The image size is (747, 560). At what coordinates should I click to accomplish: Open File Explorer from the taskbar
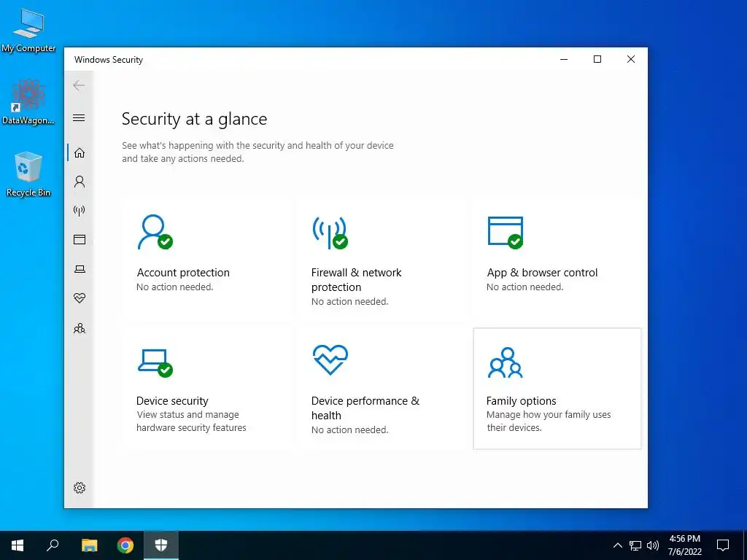coord(89,545)
